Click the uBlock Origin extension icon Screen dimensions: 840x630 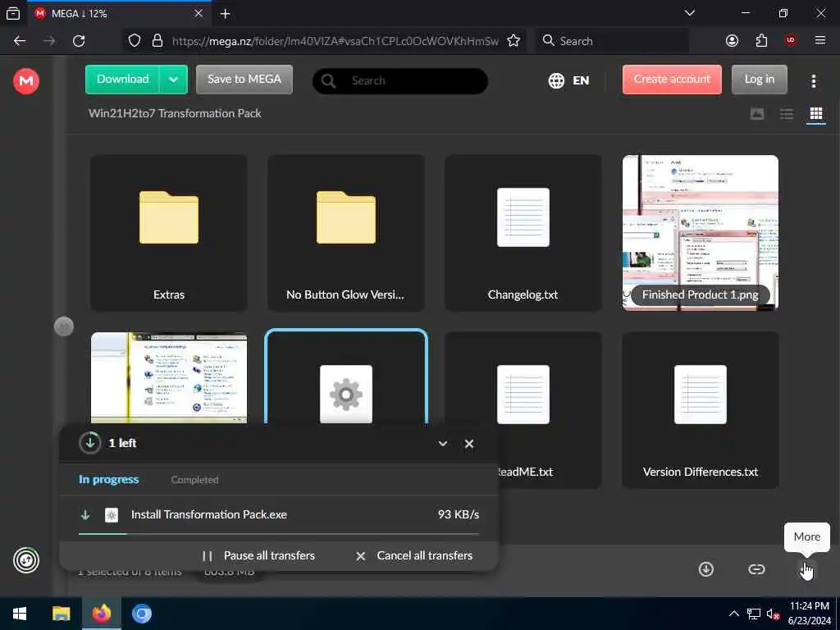(791, 41)
